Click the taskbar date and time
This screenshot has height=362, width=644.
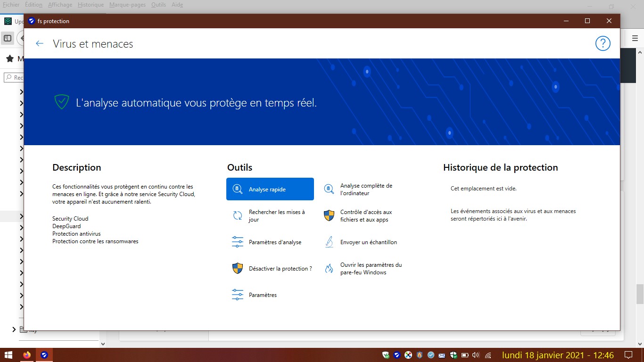(x=558, y=355)
